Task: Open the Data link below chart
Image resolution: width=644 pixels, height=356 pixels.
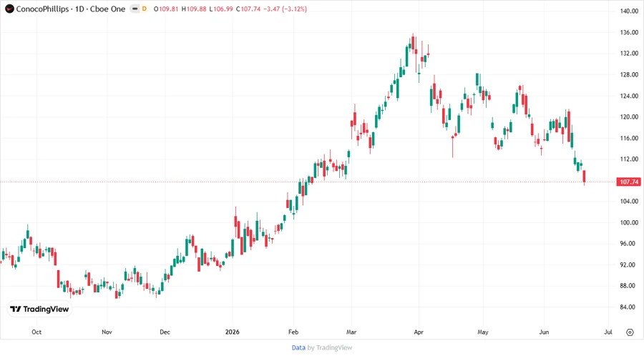Action: click(x=298, y=348)
